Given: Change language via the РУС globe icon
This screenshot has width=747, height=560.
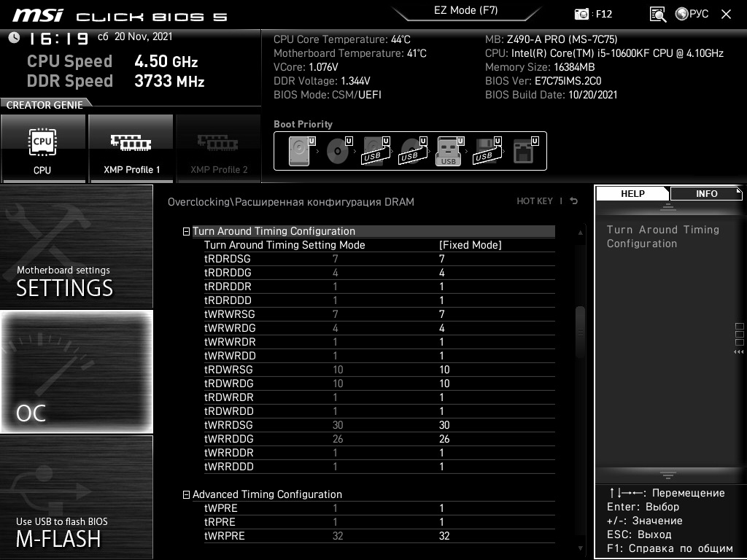Looking at the screenshot, I should pyautogui.click(x=692, y=14).
